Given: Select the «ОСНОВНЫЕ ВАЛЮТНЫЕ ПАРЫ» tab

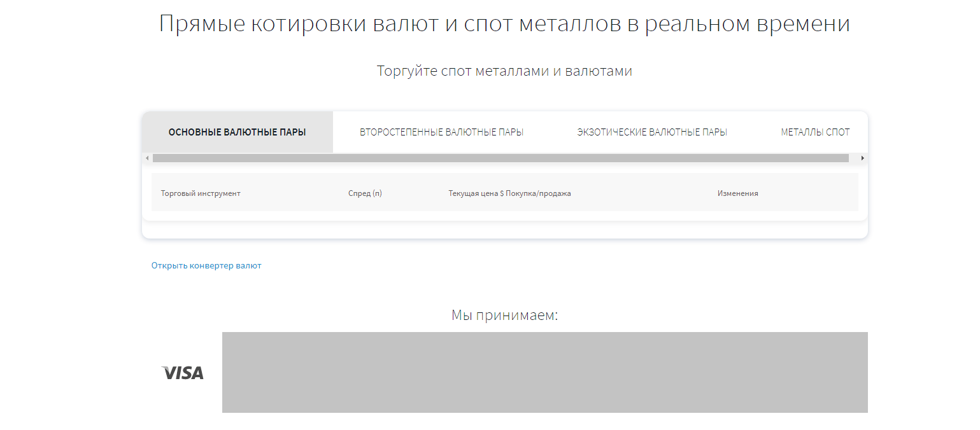Looking at the screenshot, I should click(x=238, y=132).
